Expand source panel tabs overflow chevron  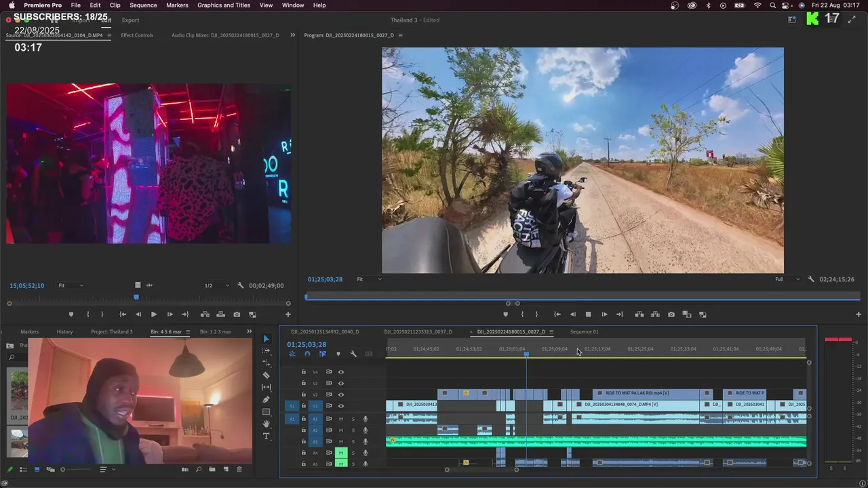coord(293,35)
